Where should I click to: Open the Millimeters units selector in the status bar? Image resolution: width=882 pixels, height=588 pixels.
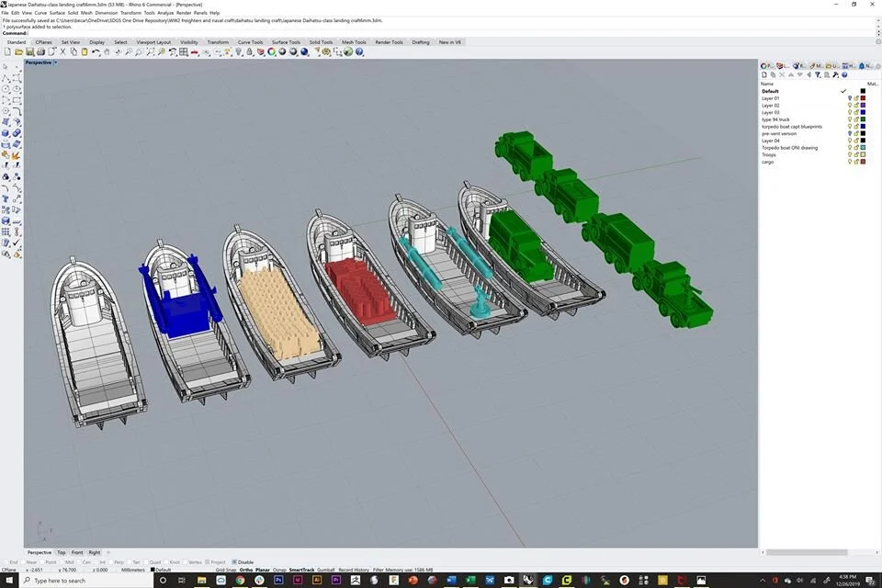pyautogui.click(x=133, y=570)
